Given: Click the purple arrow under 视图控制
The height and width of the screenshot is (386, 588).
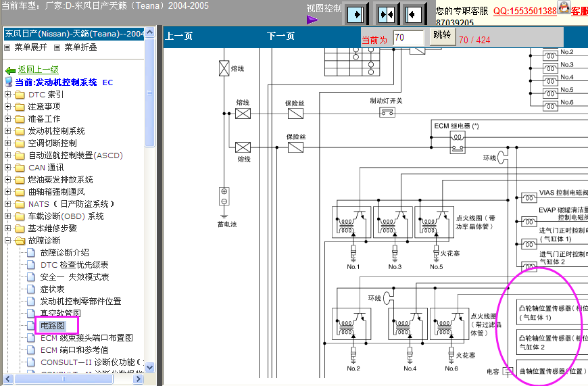Looking at the screenshot, I should point(312,20).
